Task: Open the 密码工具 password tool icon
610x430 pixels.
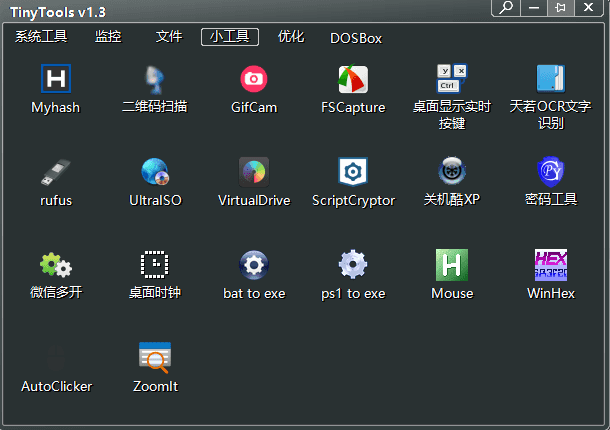Action: point(550,171)
